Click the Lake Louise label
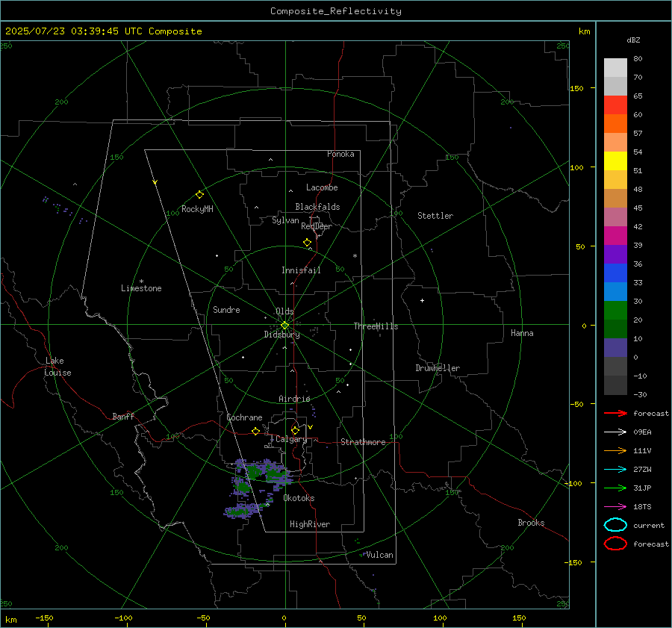 click(x=57, y=367)
